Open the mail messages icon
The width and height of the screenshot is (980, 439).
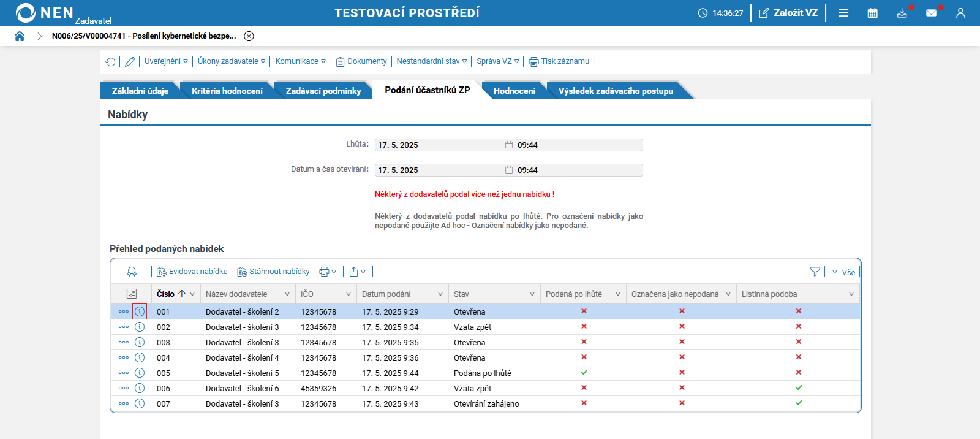coord(931,13)
